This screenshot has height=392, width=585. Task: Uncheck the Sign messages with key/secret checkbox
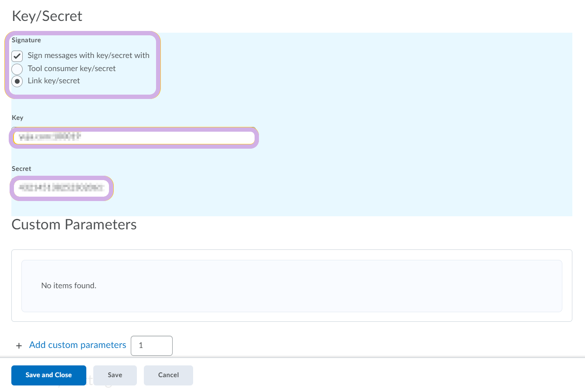17,56
